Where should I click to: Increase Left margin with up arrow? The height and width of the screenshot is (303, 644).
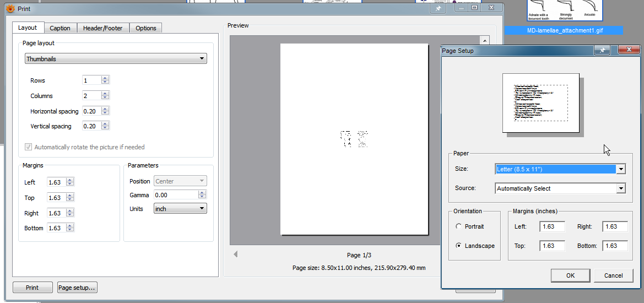(x=70, y=180)
